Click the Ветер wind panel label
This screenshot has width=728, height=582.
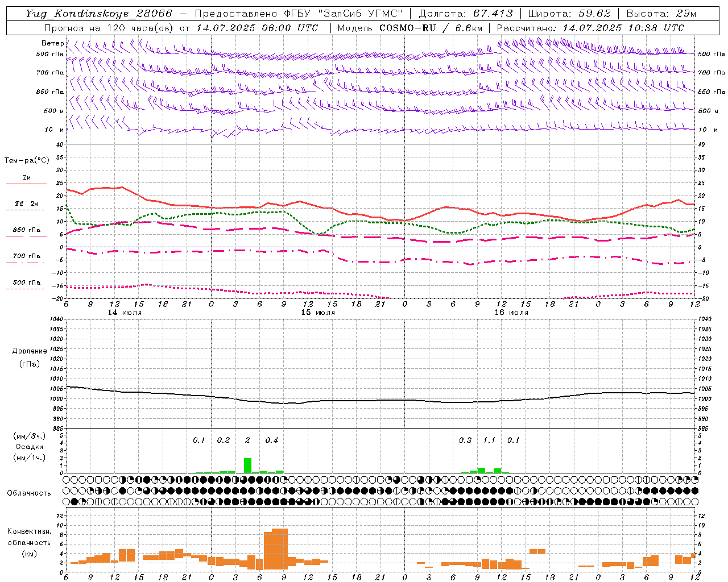pos(52,43)
